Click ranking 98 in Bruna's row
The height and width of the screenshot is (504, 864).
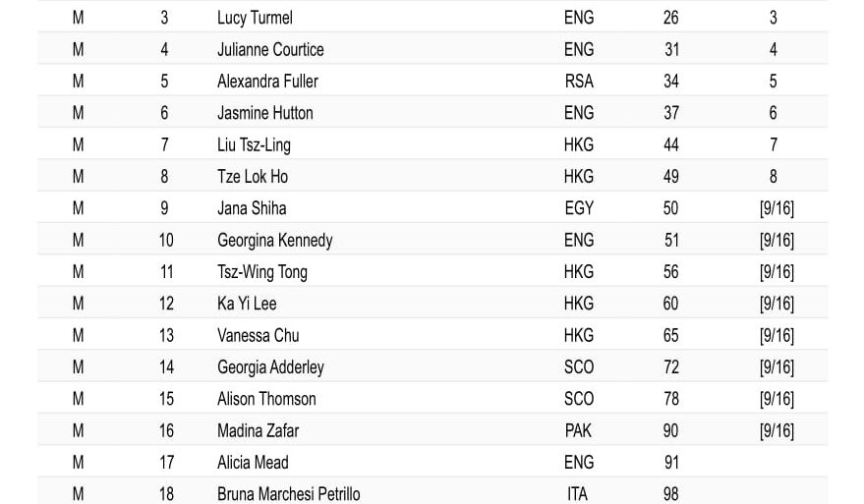pos(670,494)
